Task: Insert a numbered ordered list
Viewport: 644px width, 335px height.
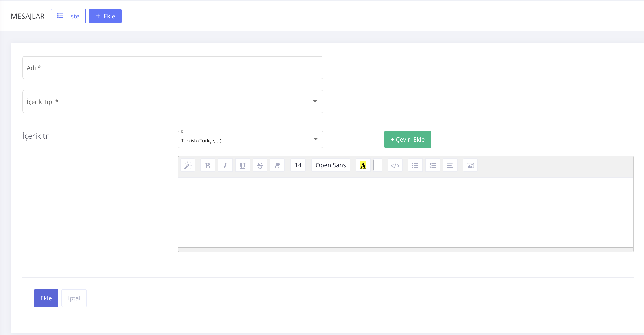Action: click(432, 165)
